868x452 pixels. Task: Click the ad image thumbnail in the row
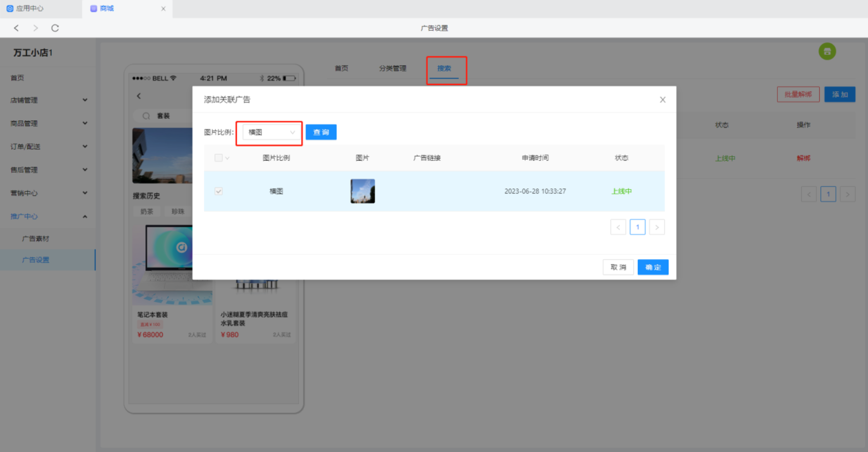pos(363,191)
